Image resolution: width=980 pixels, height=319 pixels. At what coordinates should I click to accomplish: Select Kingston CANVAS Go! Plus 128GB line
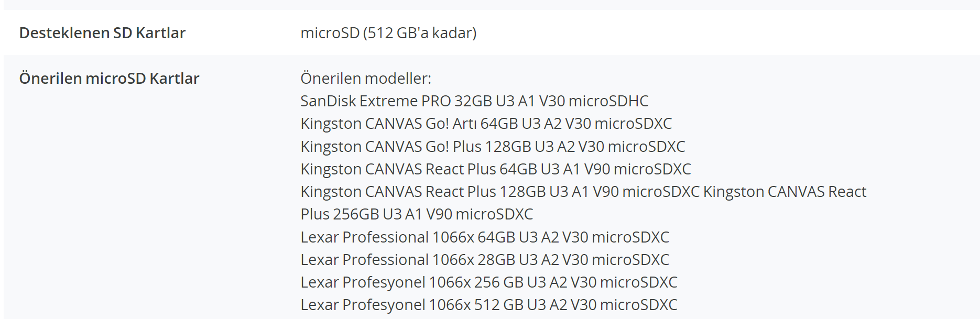pos(492,147)
